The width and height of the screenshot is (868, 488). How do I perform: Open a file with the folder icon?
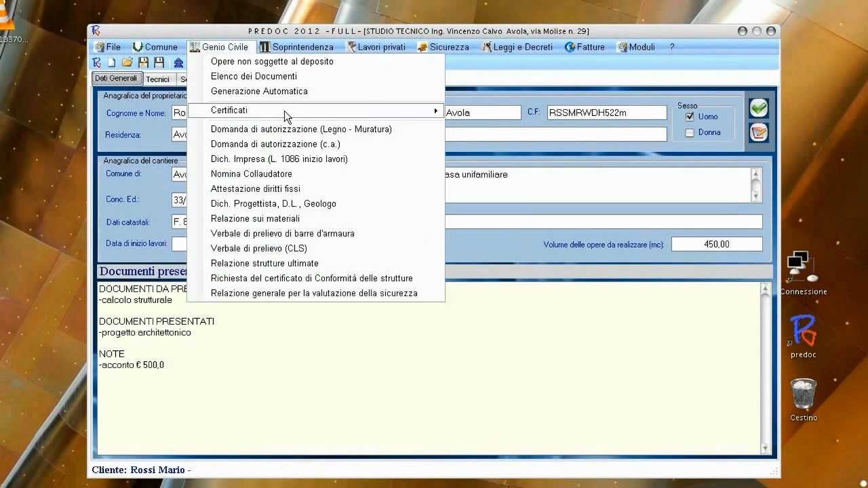(x=127, y=62)
